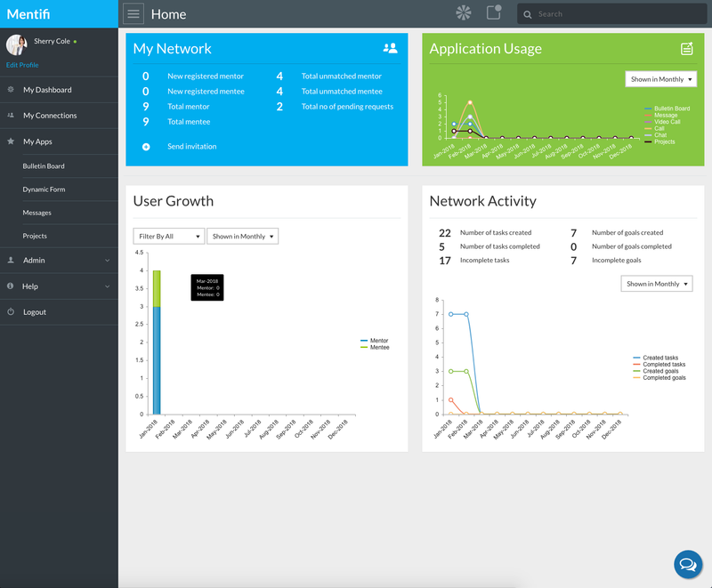Click the Application Usage report icon
Viewport: 712px width, 588px height.
point(687,48)
